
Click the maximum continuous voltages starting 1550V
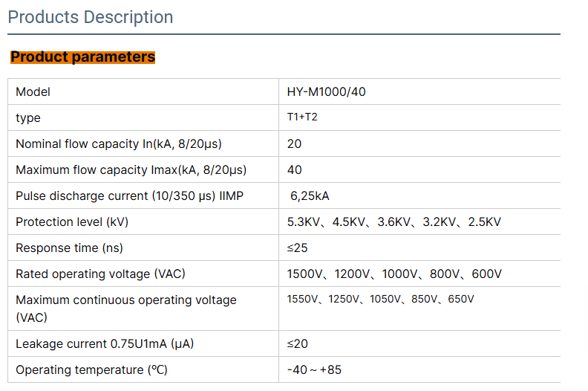pyautogui.click(x=380, y=300)
